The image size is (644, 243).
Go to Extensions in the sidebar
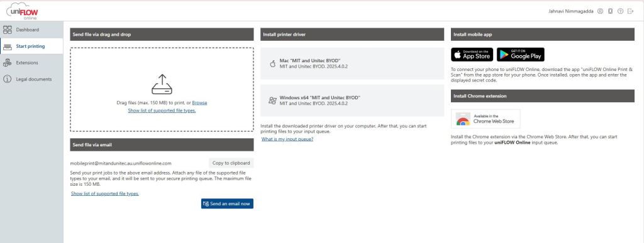click(x=31, y=63)
